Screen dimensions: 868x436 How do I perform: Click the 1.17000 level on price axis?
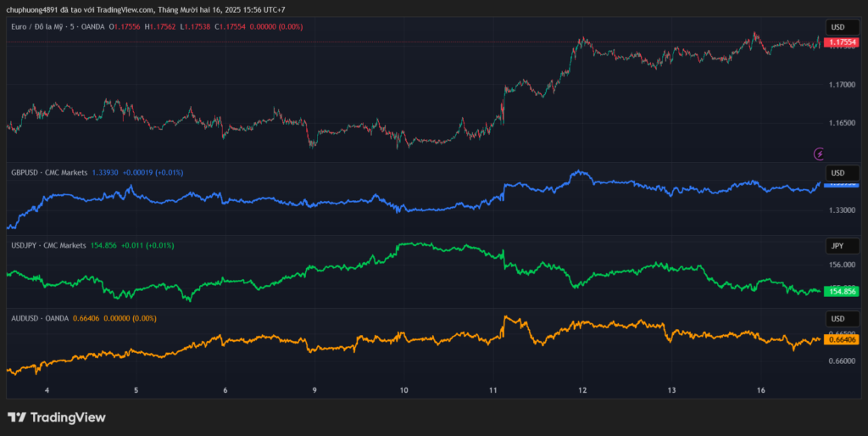(842, 85)
